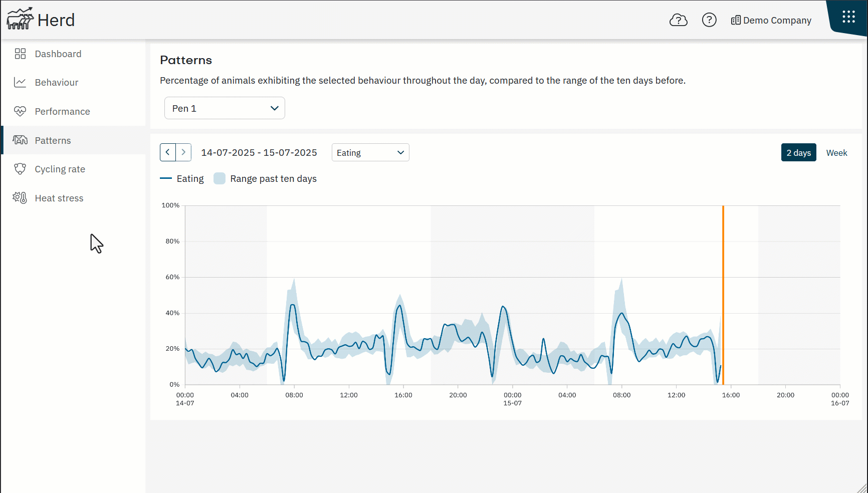Open the cloud sync status icon
The height and width of the screenshot is (493, 868).
pyautogui.click(x=678, y=20)
